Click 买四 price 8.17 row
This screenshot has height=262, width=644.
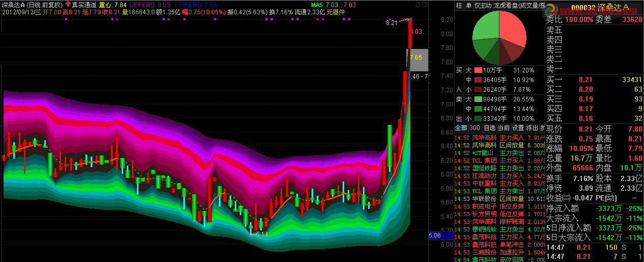[x=594, y=109]
